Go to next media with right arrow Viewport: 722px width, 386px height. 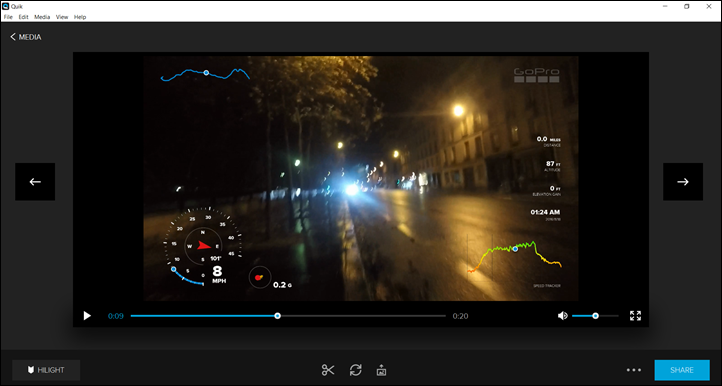(683, 181)
